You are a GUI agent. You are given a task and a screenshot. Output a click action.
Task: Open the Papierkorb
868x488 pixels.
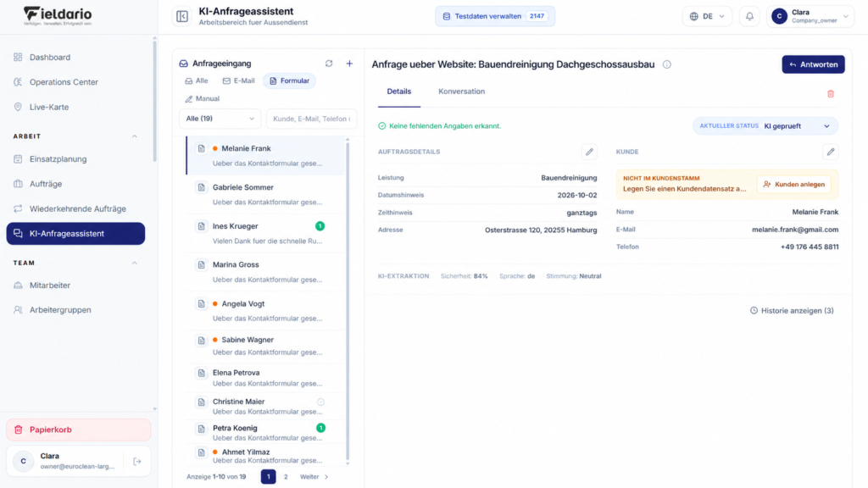pyautogui.click(x=79, y=430)
